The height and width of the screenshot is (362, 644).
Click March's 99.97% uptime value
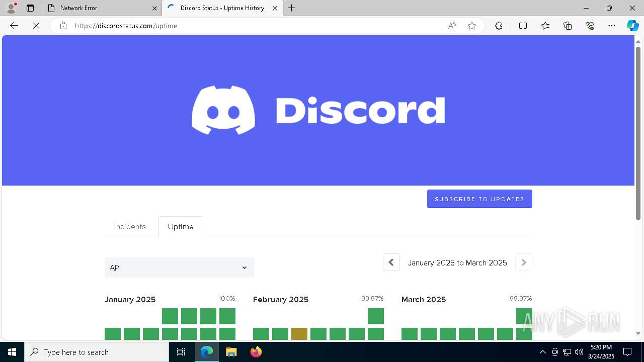(521, 299)
